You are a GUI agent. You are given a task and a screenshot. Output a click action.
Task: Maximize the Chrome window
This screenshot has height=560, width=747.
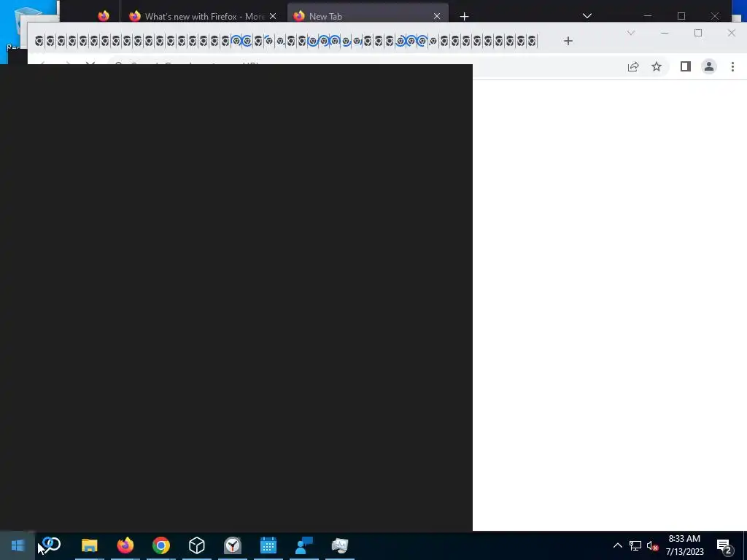coord(698,33)
